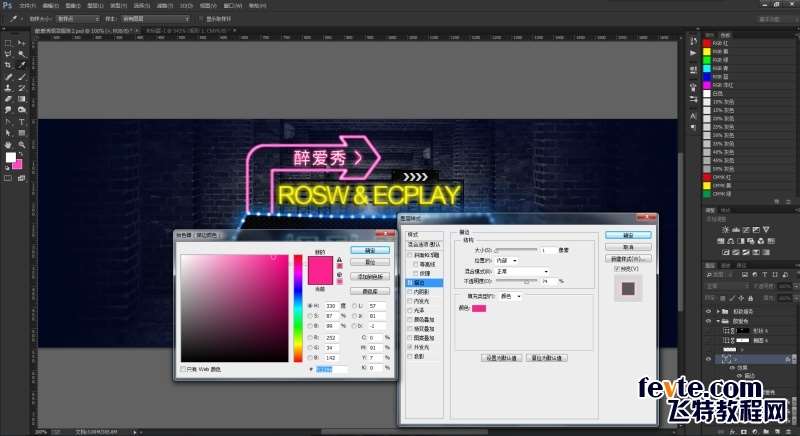800x436 pixels.
Task: Uncheck 外发光 (Outer Glow) checkbox
Action: click(x=410, y=347)
